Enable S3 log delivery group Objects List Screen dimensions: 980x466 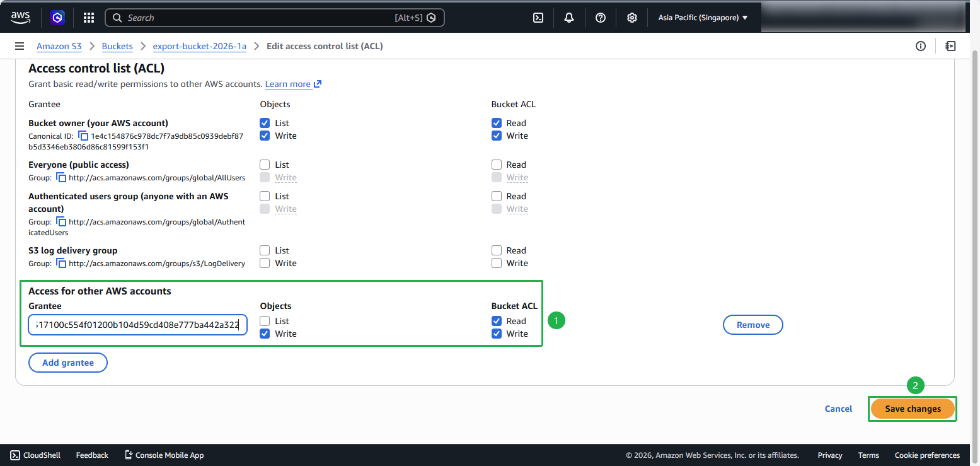(x=265, y=250)
